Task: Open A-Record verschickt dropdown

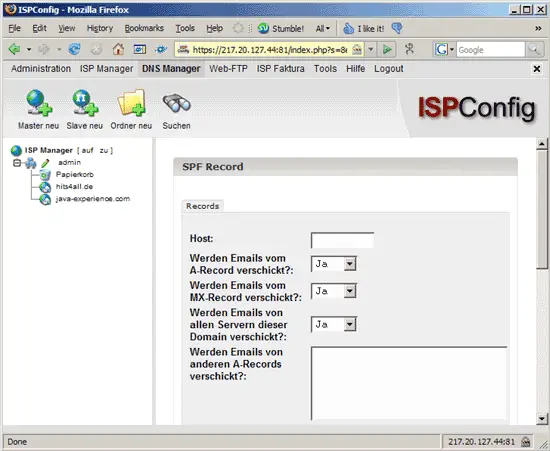Action: pos(334,264)
